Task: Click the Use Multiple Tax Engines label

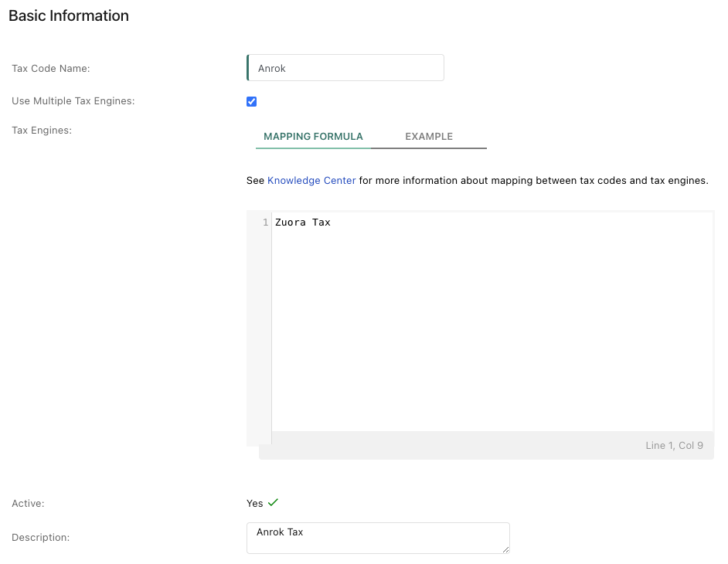Action: (x=73, y=101)
